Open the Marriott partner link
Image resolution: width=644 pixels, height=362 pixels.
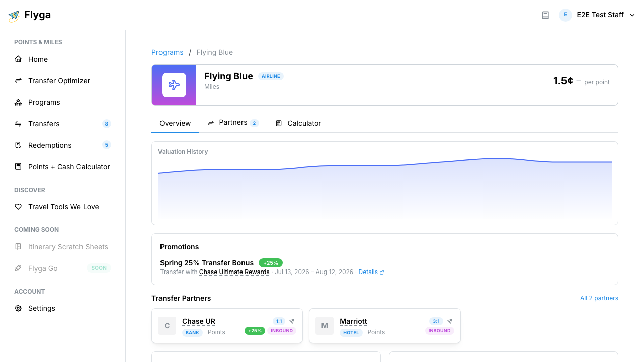353,321
